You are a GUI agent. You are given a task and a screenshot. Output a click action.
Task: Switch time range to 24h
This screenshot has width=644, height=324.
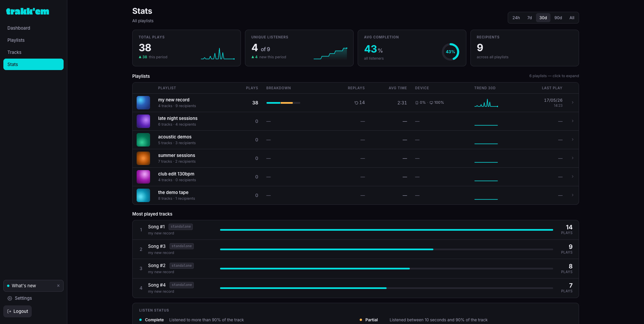(516, 18)
